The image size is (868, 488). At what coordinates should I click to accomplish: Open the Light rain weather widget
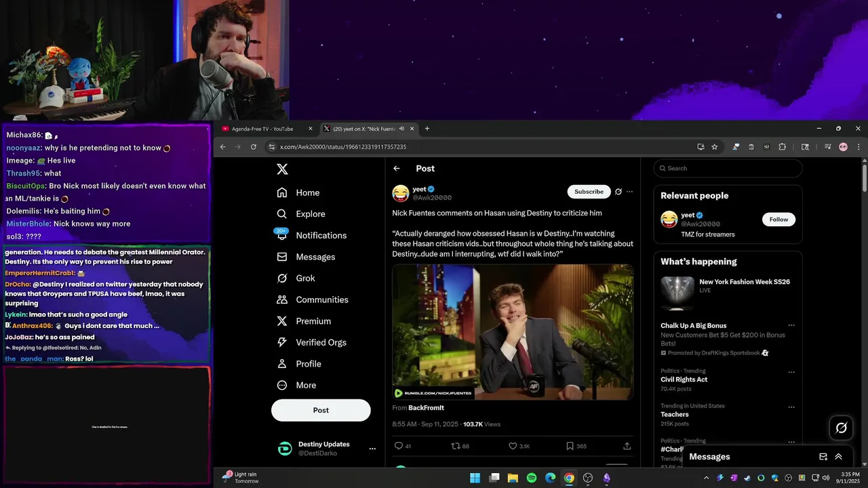pos(241,478)
